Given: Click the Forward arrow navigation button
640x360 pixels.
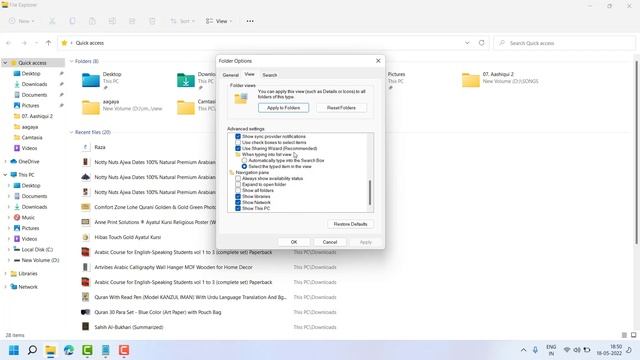Looking at the screenshot, I should click(24, 43).
